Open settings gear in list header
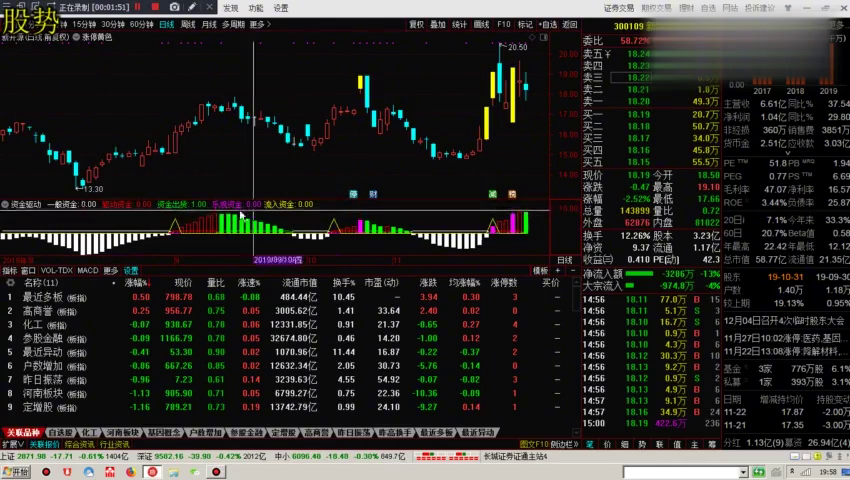This screenshot has height=480, width=850. [x=10, y=283]
